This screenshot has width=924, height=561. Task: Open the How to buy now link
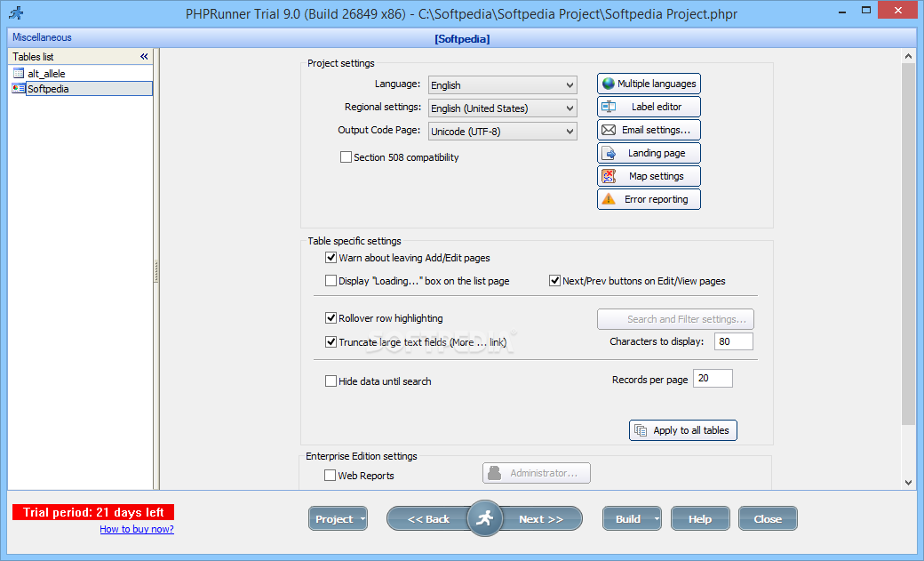point(137,529)
